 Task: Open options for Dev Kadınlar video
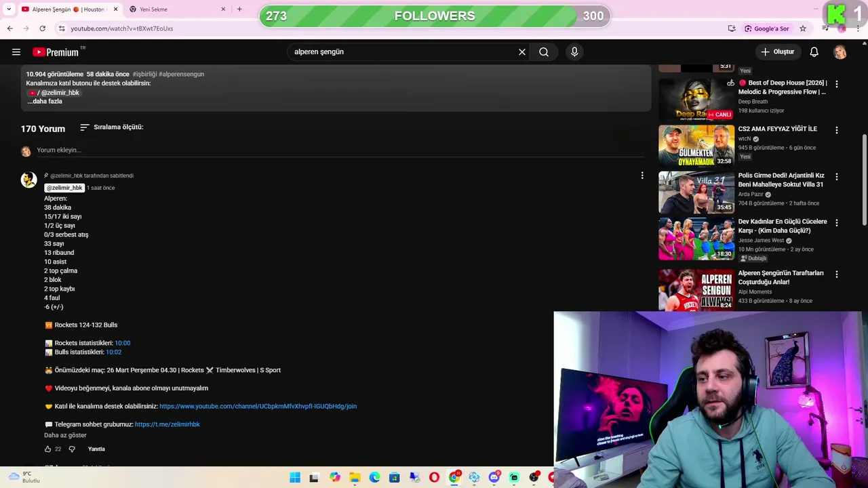click(837, 223)
